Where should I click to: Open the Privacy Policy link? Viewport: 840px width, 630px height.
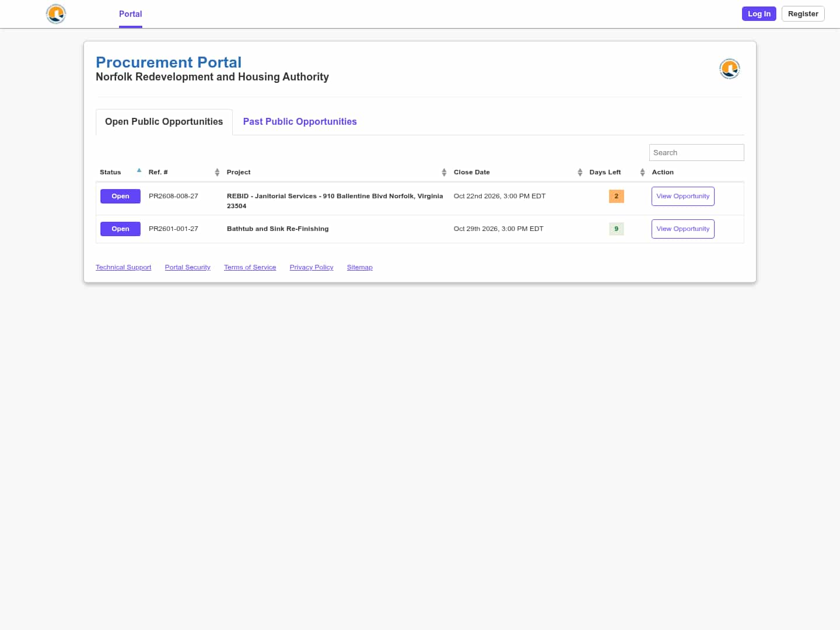pyautogui.click(x=311, y=268)
